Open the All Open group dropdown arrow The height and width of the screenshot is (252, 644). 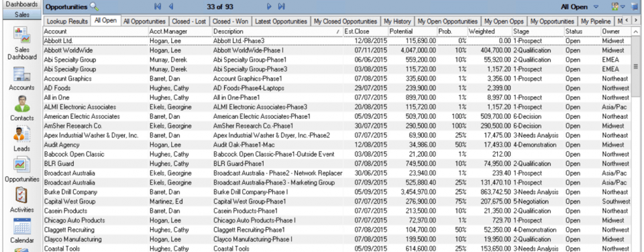pos(596,7)
